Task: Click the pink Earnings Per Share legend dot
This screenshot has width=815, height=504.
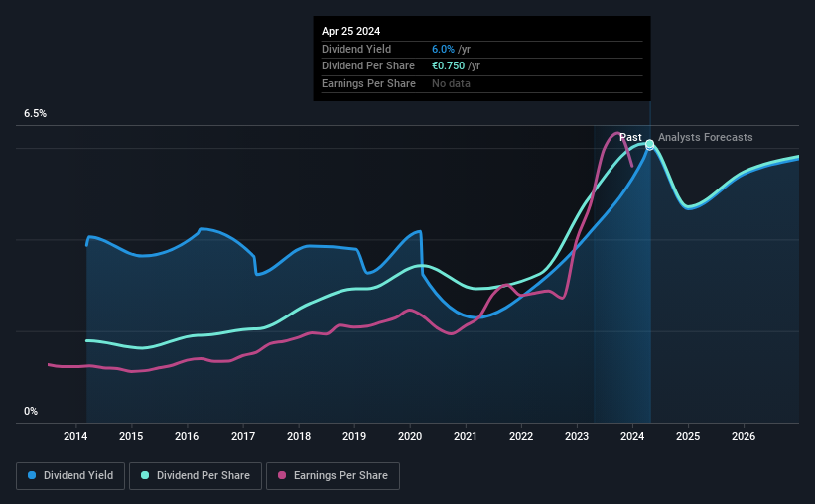Action: 282,475
